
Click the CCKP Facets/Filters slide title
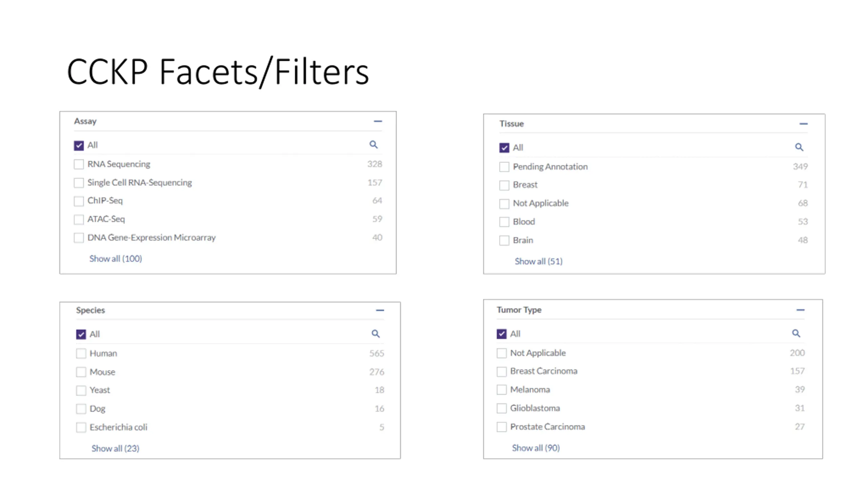(x=218, y=72)
